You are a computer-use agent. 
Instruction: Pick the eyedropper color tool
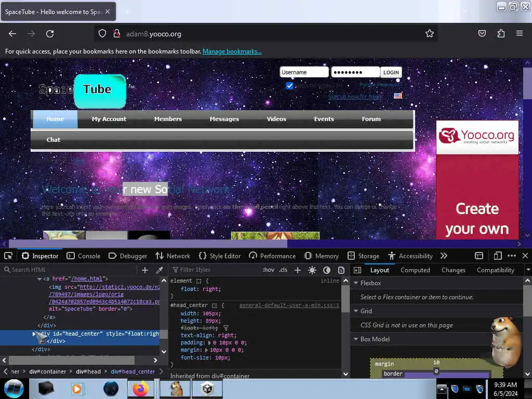pos(159,270)
